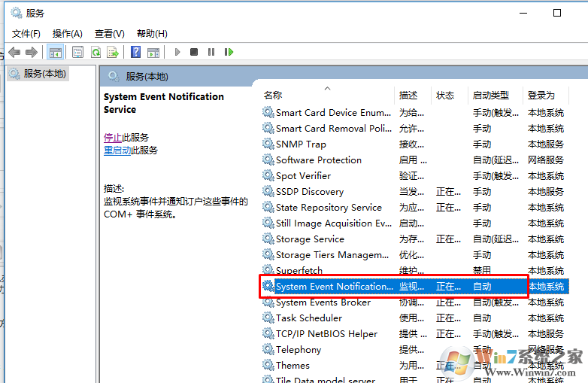Sort services by the 启动类型 column header
This screenshot has height=383, width=588.
(x=489, y=96)
